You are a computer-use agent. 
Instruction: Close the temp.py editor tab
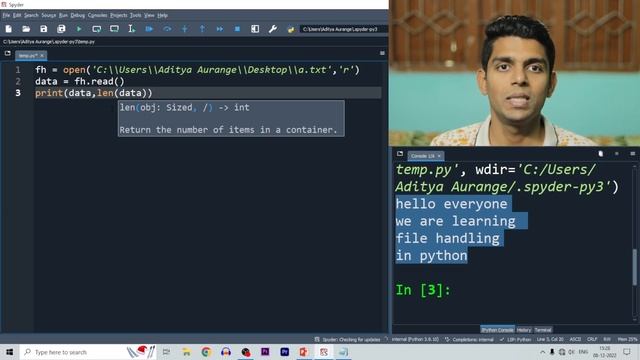42,56
